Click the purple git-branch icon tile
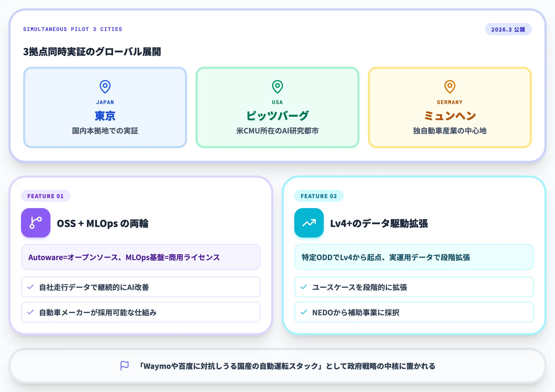The height and width of the screenshot is (392, 555). coord(36,223)
